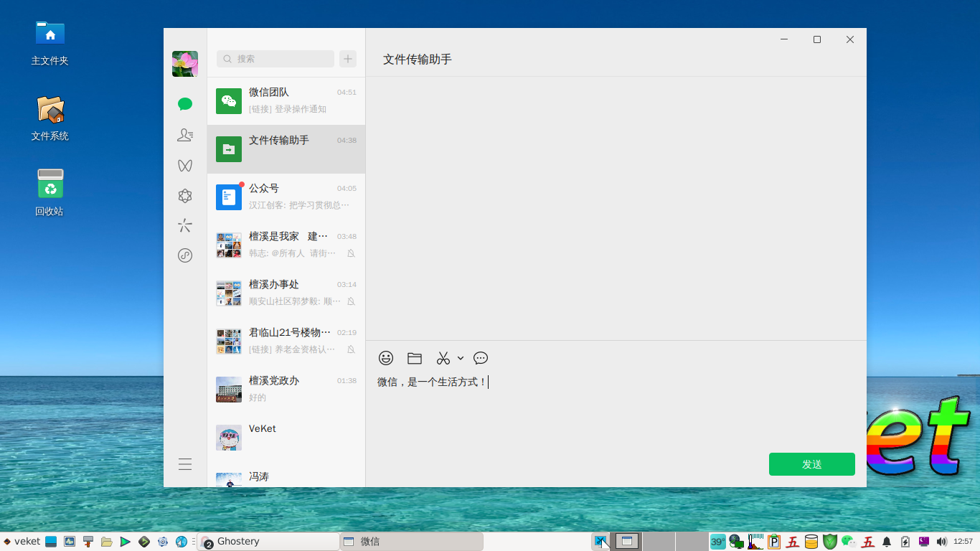The height and width of the screenshot is (551, 980).
Task: Open chat history bubble icon
Action: pos(481,358)
